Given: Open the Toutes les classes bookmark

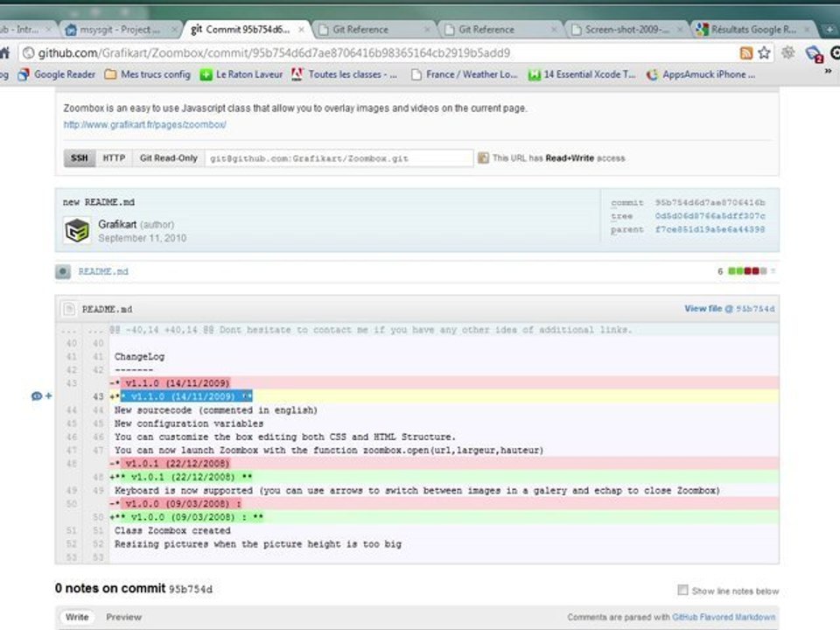Looking at the screenshot, I should 345,74.
